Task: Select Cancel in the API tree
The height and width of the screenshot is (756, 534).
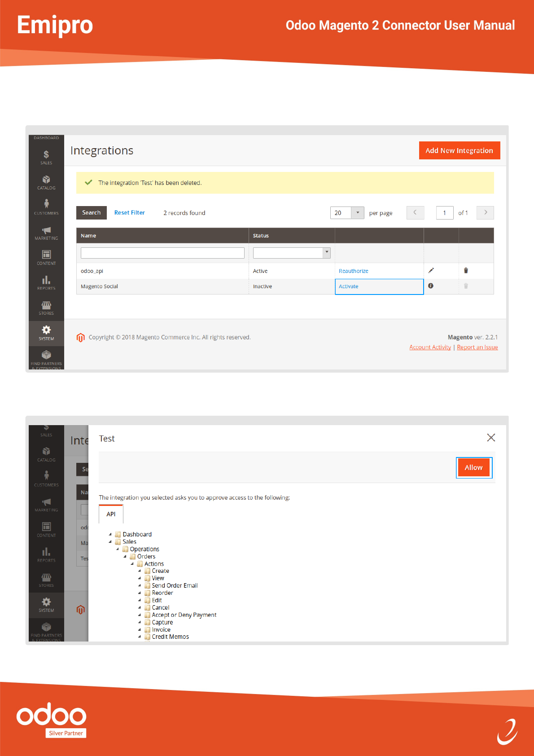Action: 160,607
